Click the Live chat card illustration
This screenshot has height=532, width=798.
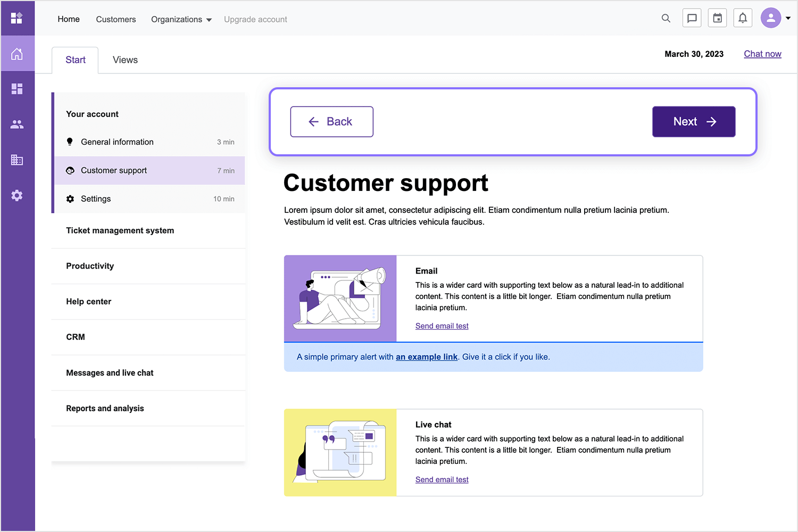click(340, 453)
